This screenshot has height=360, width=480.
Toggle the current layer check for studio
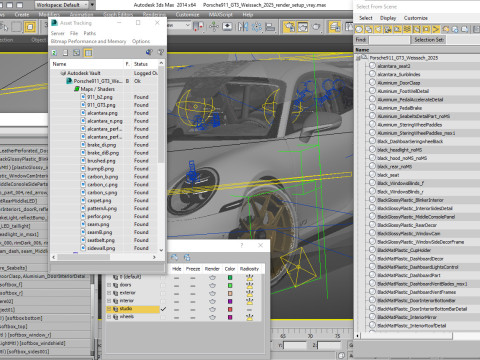coord(163,309)
